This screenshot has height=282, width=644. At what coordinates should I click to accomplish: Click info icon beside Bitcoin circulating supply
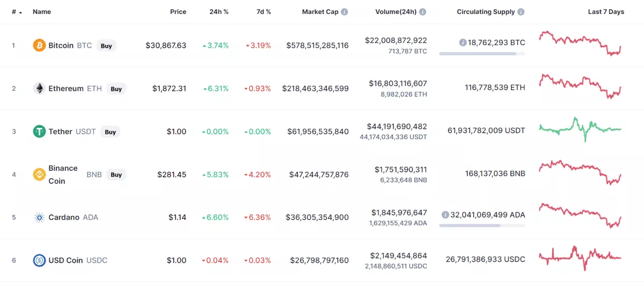[x=463, y=42]
